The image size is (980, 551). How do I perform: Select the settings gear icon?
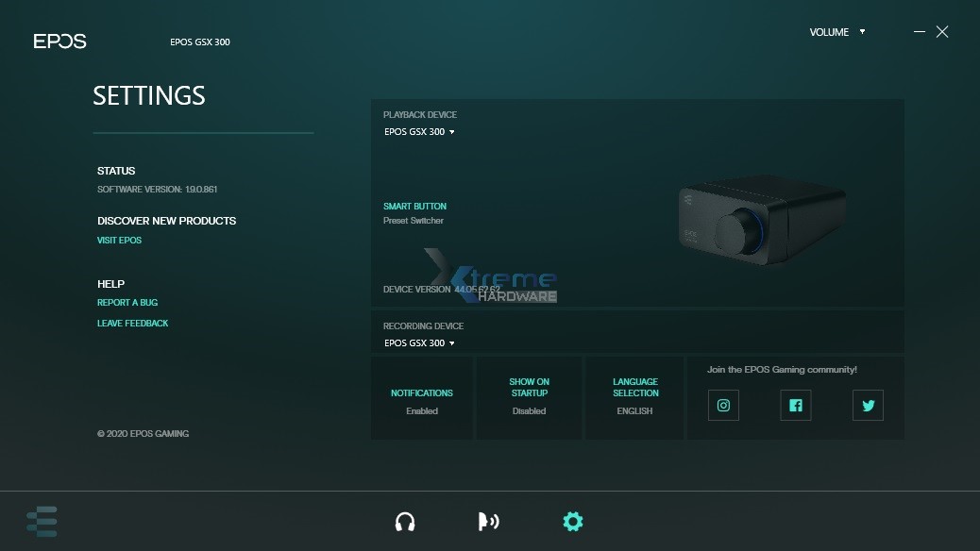pos(572,522)
